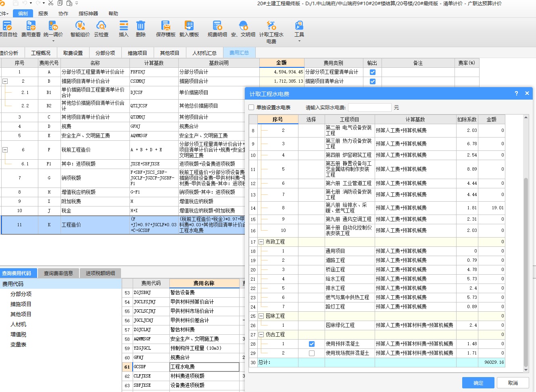The height and width of the screenshot is (392, 536).
Task: Click the undo arrow in quick toolbar
Action: [x=25, y=3]
